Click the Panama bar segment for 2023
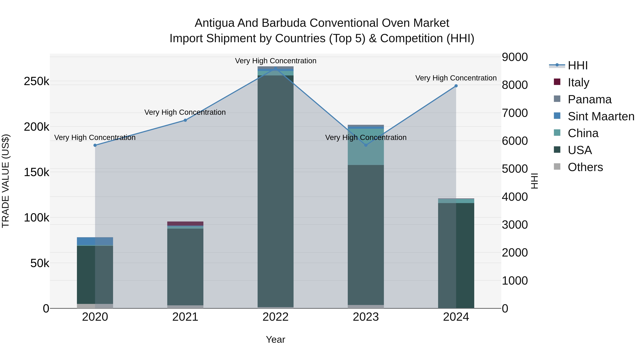 coord(366,126)
